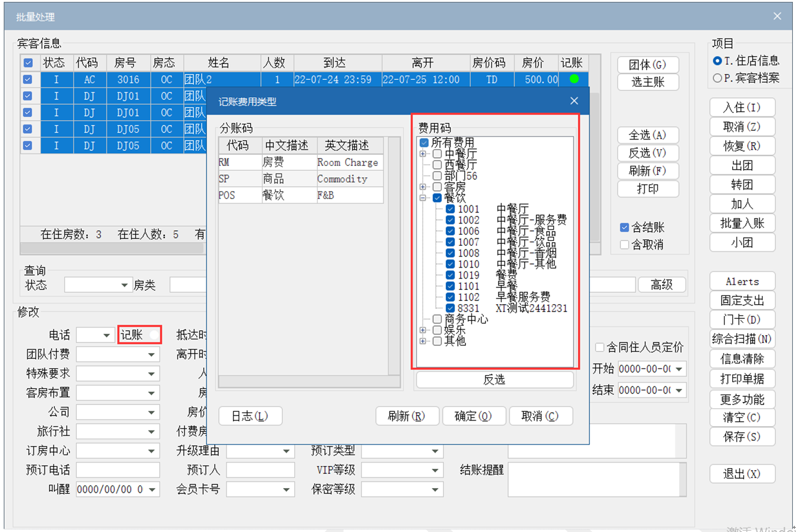This screenshot has height=532, width=796.
Task: Click the green 记账 status dot for room 3016
Action: click(x=574, y=79)
